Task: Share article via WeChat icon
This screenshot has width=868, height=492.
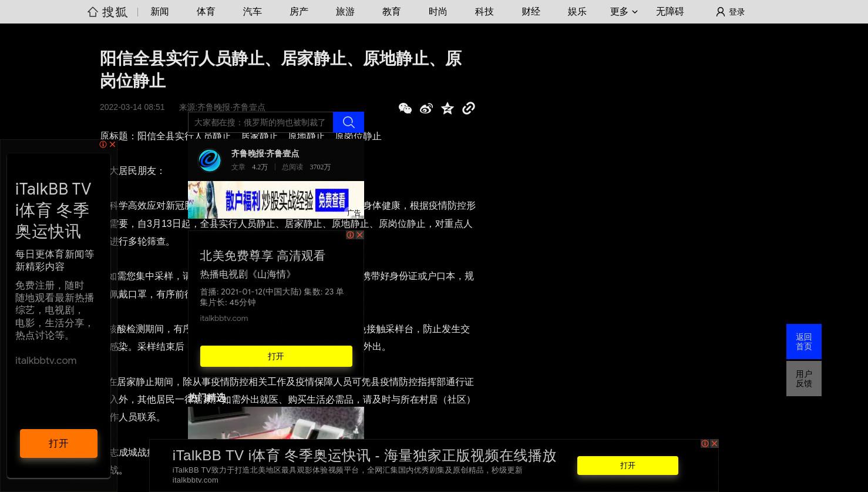Action: tap(405, 108)
